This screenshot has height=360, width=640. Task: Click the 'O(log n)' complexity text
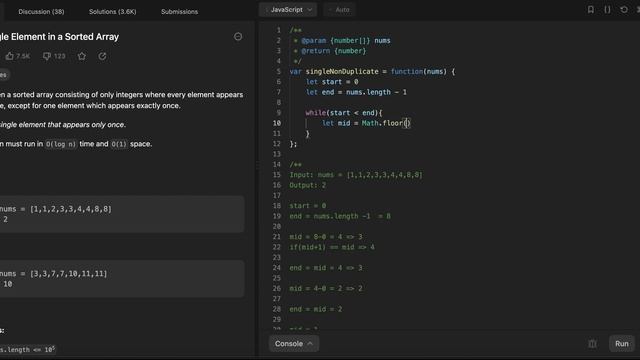(x=60, y=144)
